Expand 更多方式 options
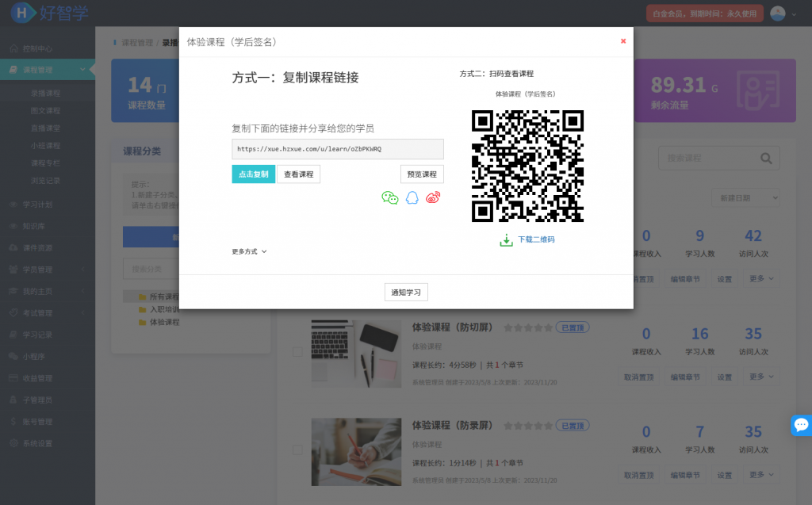812x505 pixels. click(x=249, y=251)
